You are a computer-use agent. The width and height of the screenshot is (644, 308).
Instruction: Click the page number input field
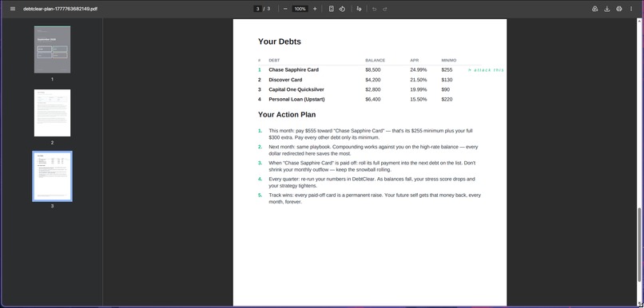click(257, 9)
